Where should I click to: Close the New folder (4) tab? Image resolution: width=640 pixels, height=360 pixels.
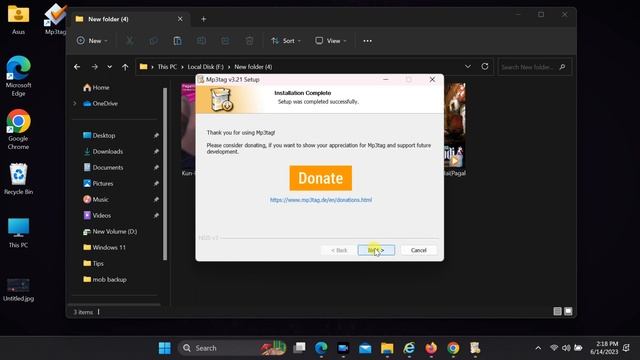tap(180, 19)
